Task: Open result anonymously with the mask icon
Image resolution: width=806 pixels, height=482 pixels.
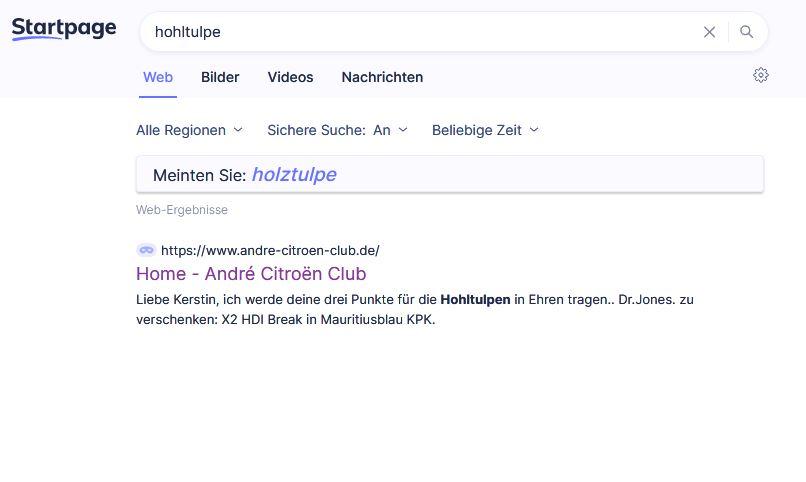Action: [x=146, y=250]
